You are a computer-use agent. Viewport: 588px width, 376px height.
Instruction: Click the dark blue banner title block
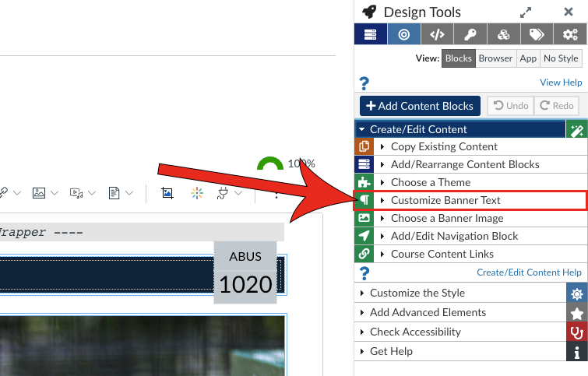tap(107, 275)
